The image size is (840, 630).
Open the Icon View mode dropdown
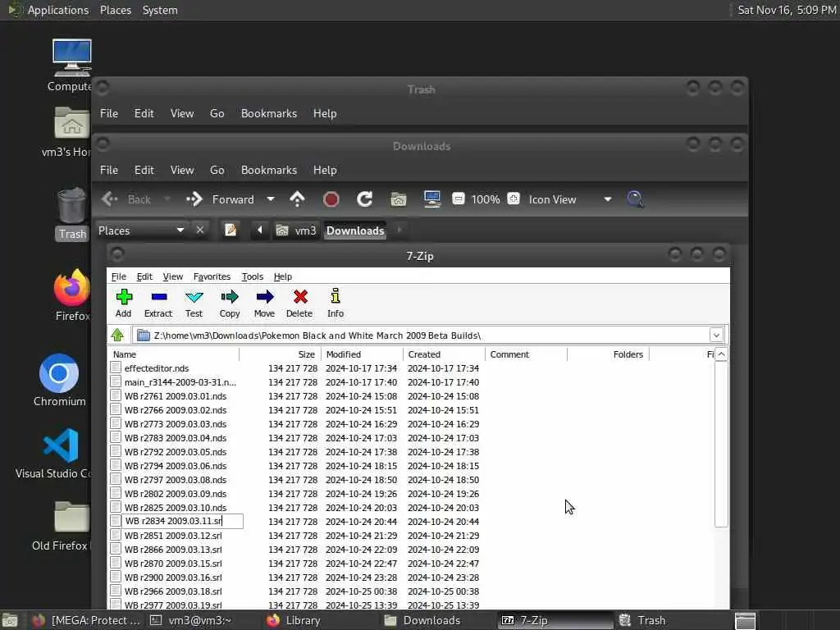571,199
